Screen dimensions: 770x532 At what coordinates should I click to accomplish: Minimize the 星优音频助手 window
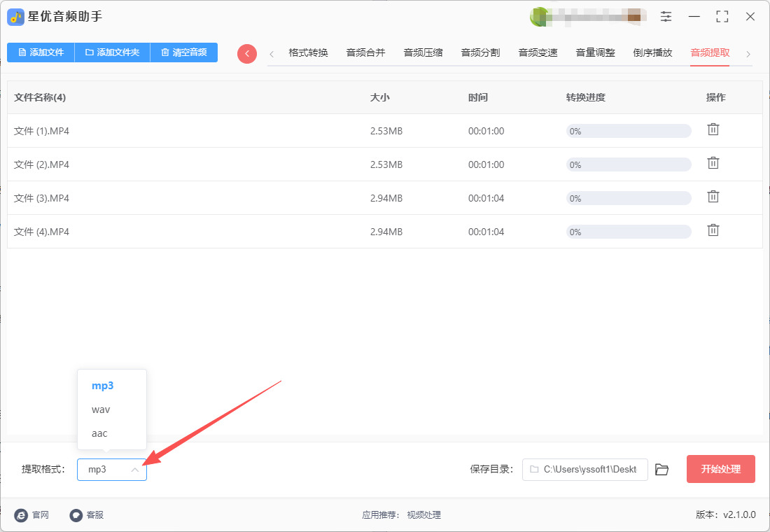tap(694, 17)
